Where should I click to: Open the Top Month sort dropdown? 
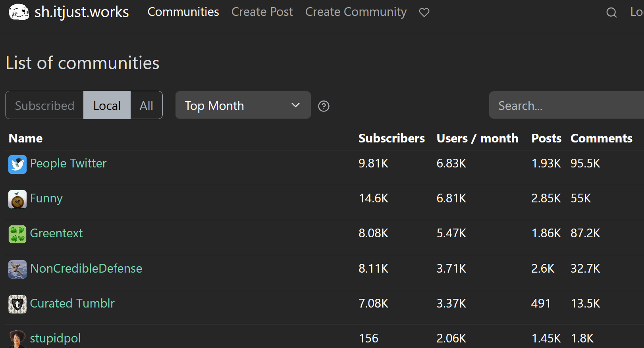click(x=243, y=105)
